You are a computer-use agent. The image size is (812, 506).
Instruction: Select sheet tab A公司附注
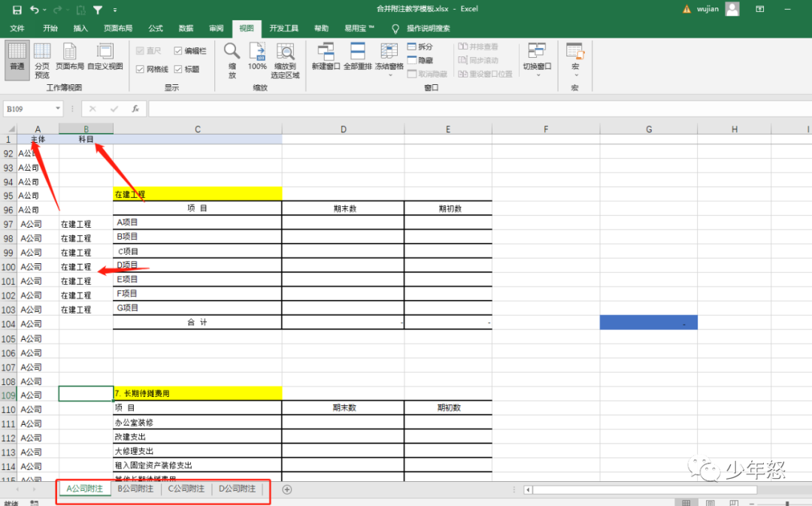84,489
